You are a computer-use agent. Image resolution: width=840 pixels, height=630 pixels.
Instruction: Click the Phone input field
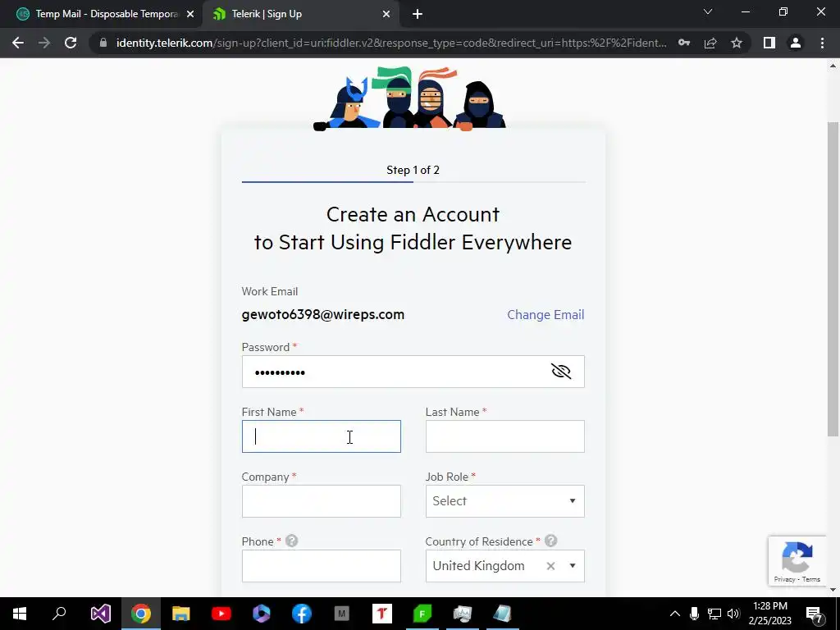tap(321, 566)
